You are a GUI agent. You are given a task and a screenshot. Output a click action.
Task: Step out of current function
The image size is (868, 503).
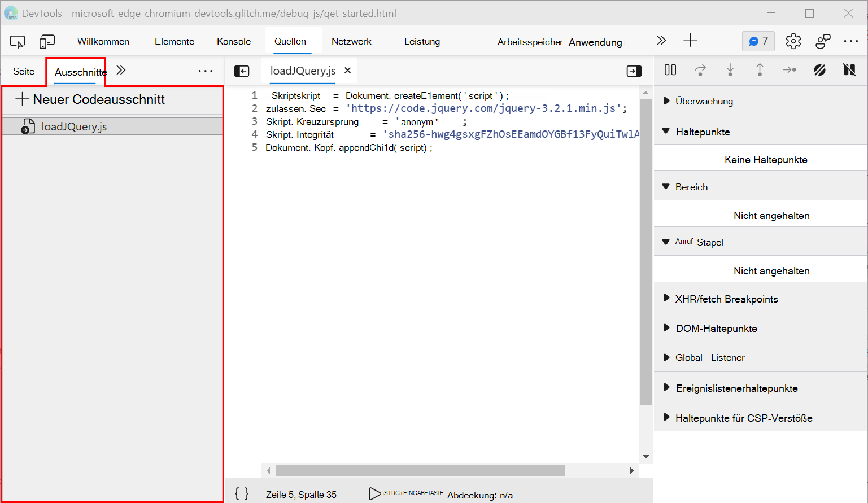tap(760, 70)
